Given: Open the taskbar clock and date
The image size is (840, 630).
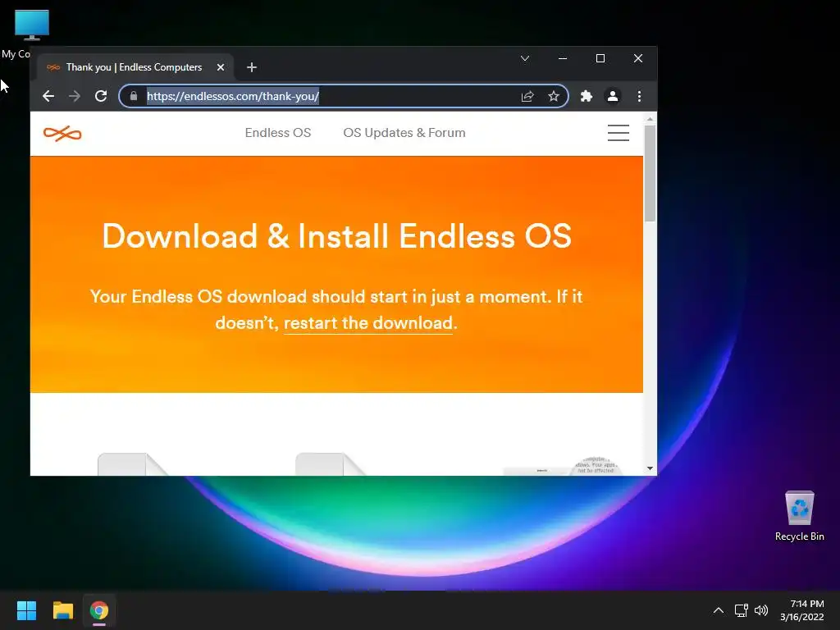Looking at the screenshot, I should click(x=802, y=610).
